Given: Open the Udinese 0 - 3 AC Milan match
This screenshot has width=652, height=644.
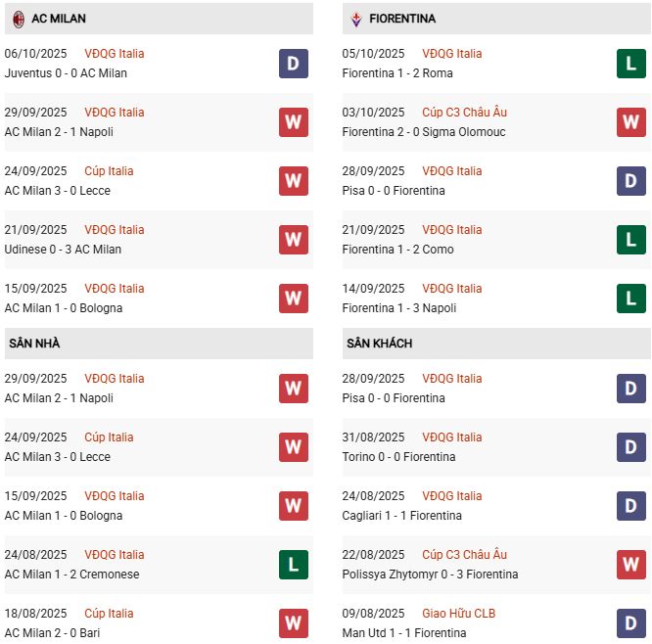Looking at the screenshot, I should [64, 250].
